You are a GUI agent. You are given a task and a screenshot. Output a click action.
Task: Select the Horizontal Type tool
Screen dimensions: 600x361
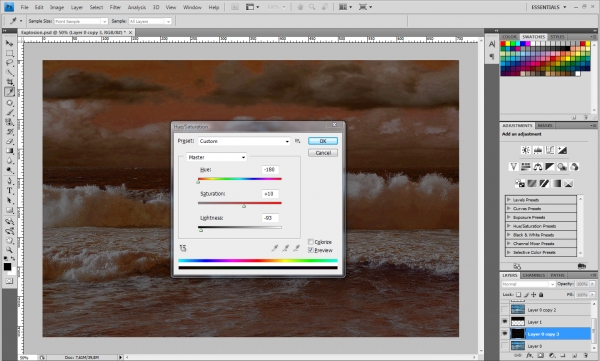[10, 191]
